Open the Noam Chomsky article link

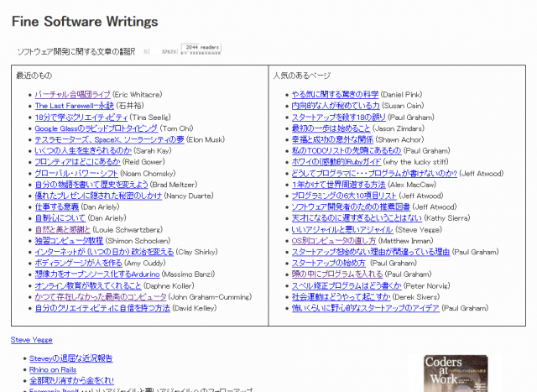pos(76,174)
